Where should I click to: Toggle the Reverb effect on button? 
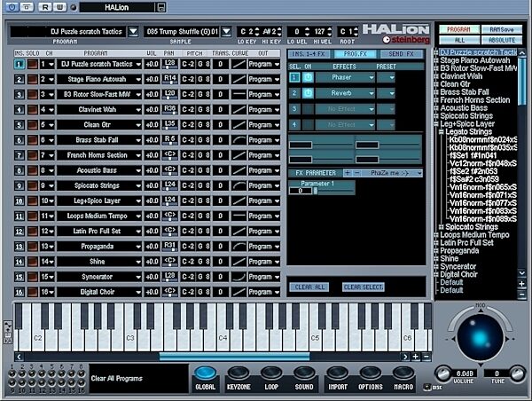[x=308, y=93]
